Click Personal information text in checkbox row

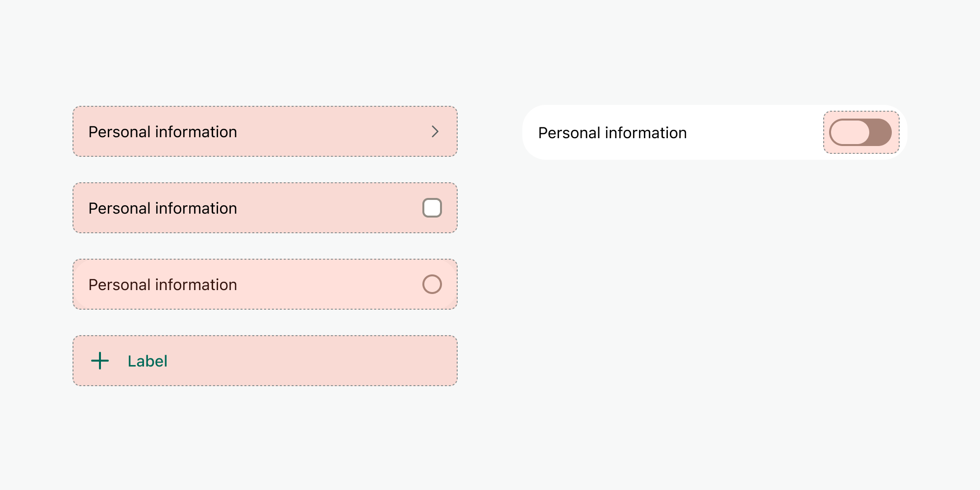click(x=162, y=208)
